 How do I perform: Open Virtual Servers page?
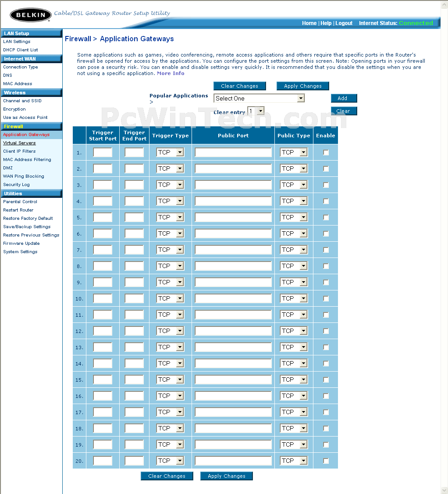(19, 143)
